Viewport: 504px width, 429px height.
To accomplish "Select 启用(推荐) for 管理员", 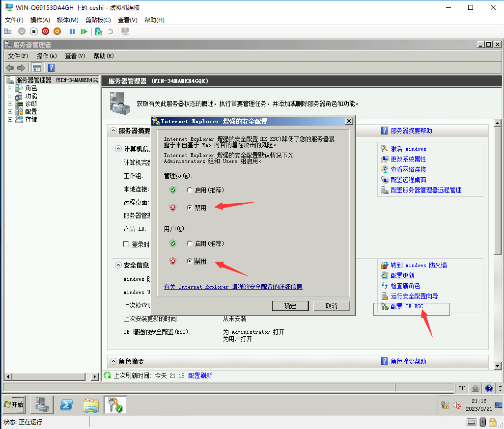I will 190,190.
